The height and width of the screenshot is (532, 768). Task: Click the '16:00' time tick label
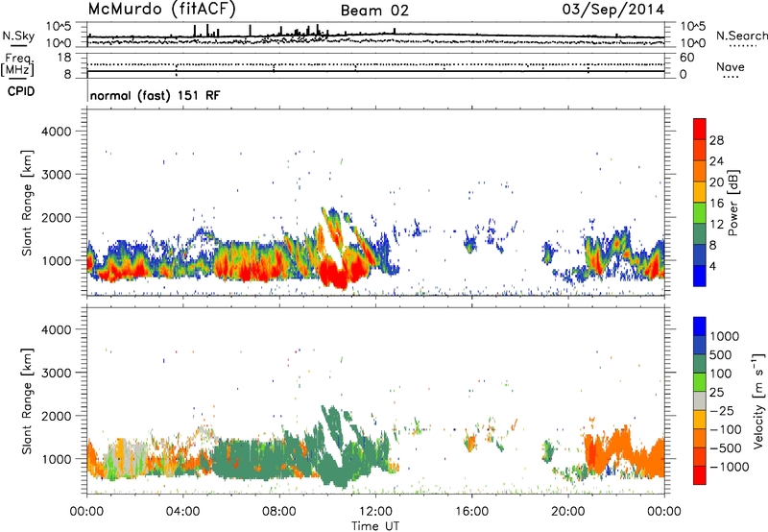coord(471,512)
